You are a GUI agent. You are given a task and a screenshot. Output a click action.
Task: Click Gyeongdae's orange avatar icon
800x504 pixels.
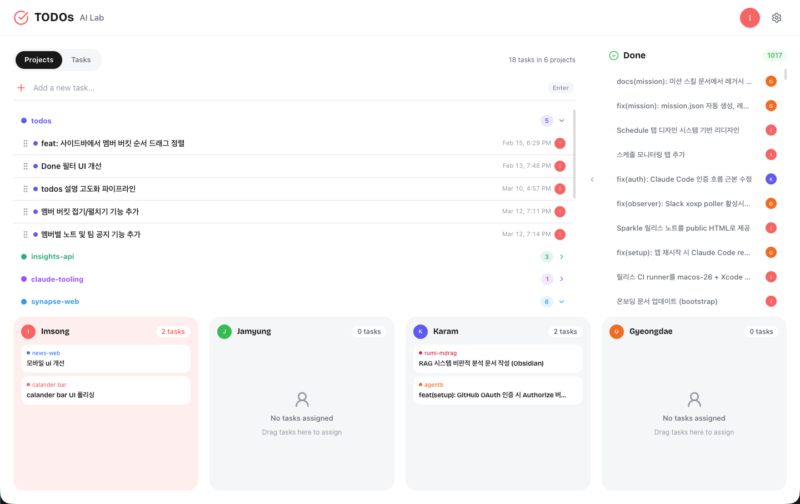pyautogui.click(x=616, y=331)
